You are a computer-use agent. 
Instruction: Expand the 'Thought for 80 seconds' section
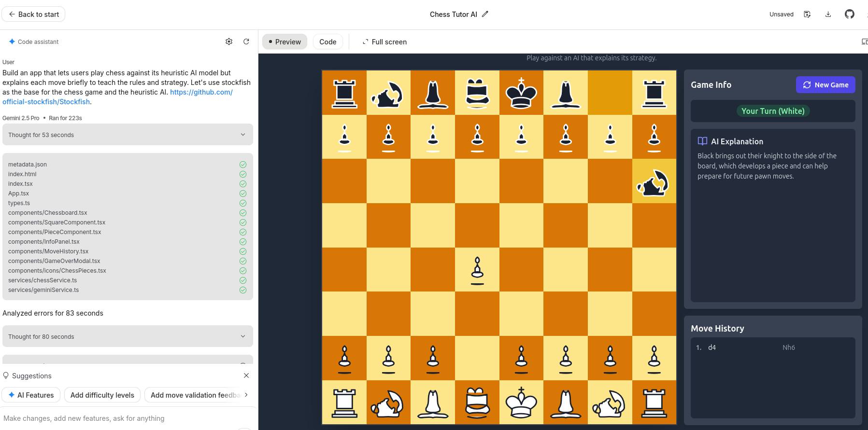[128, 336]
